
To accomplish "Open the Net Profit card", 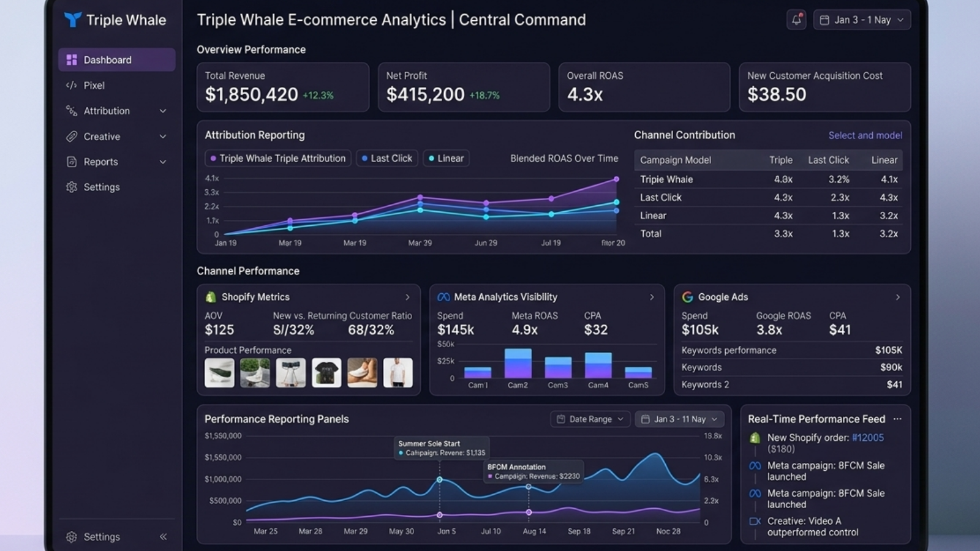I will point(464,87).
